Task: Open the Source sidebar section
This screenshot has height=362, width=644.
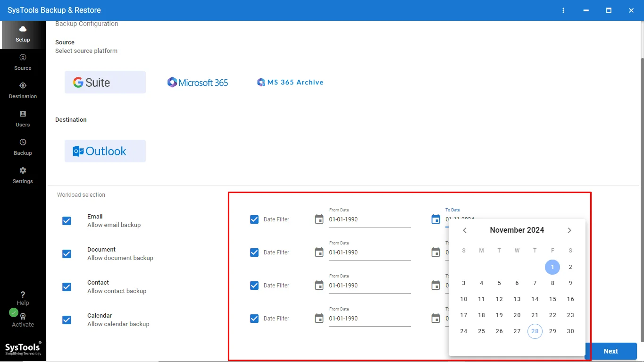Action: 23,62
